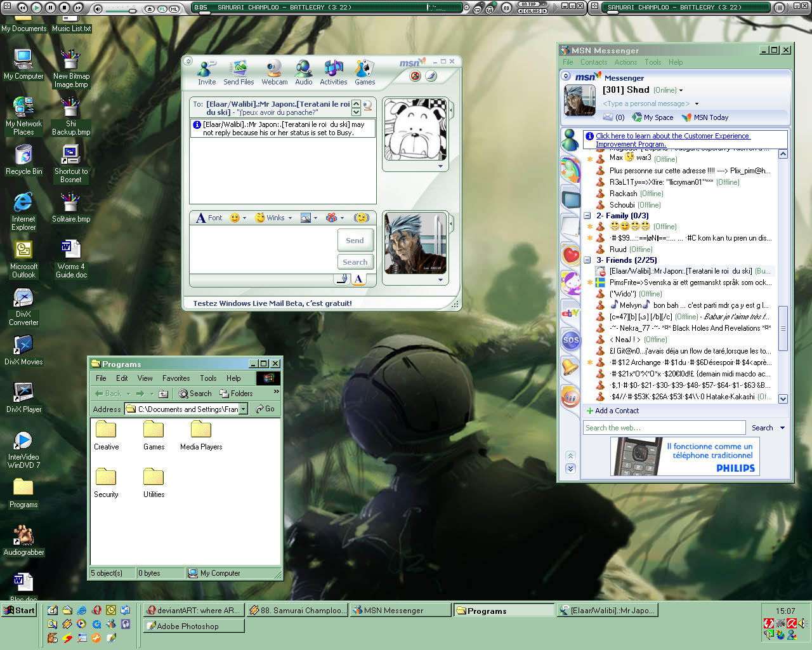The height and width of the screenshot is (650, 812).
Task: Collapse the 3- Friends contact group
Action: (x=587, y=260)
